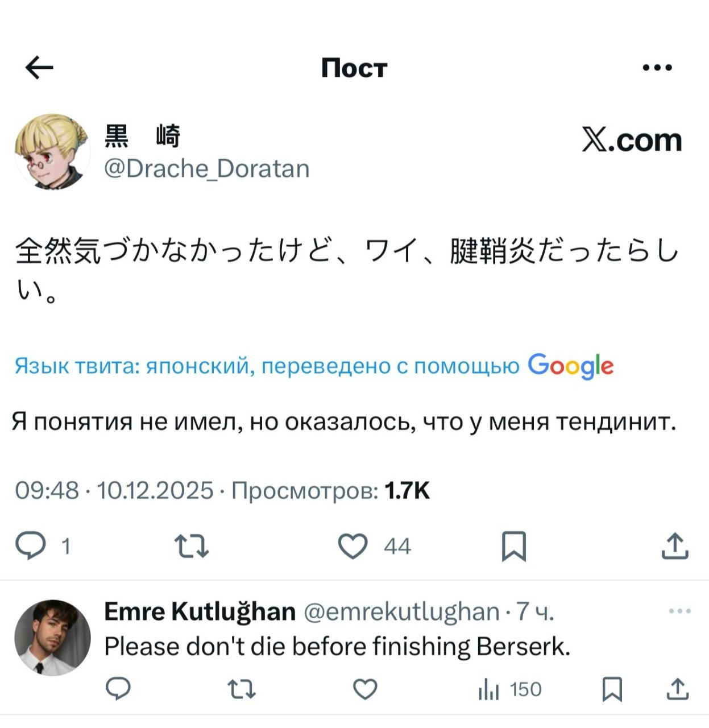Bookmark Emre Kutluğhan's reply
The width and height of the screenshot is (709, 728).
[612, 689]
